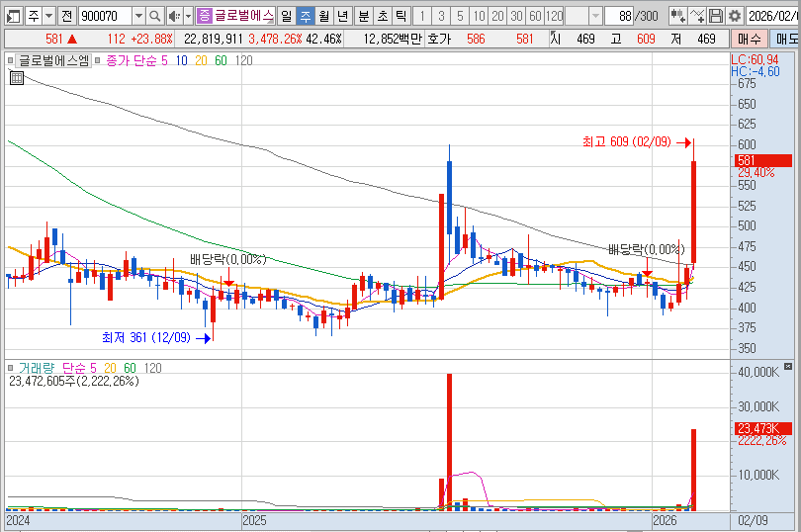Click the 매수 buy button
Screen dimensions: 801x532
coord(750,39)
